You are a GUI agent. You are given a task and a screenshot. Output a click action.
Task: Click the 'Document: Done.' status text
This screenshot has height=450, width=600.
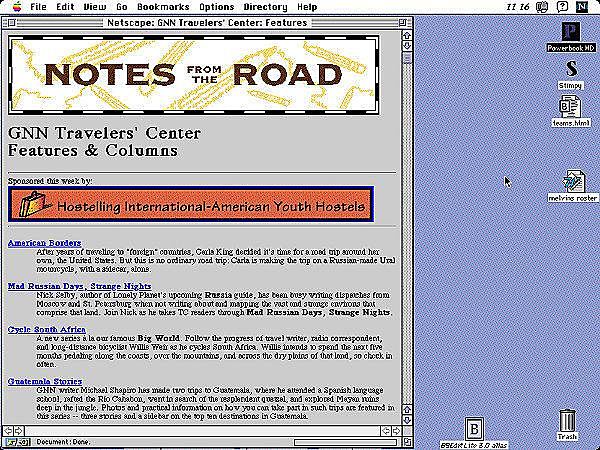click(x=63, y=442)
